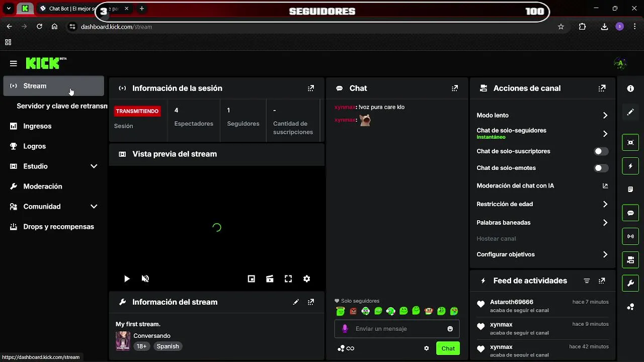Click the pencil icon in right sidebar
Viewport: 644px width, 362px height.
[630, 112]
